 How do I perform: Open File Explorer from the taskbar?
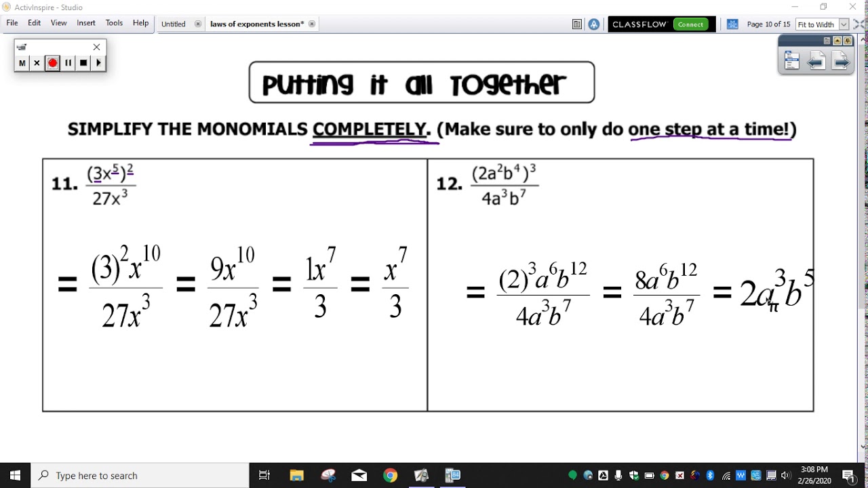pos(296,475)
